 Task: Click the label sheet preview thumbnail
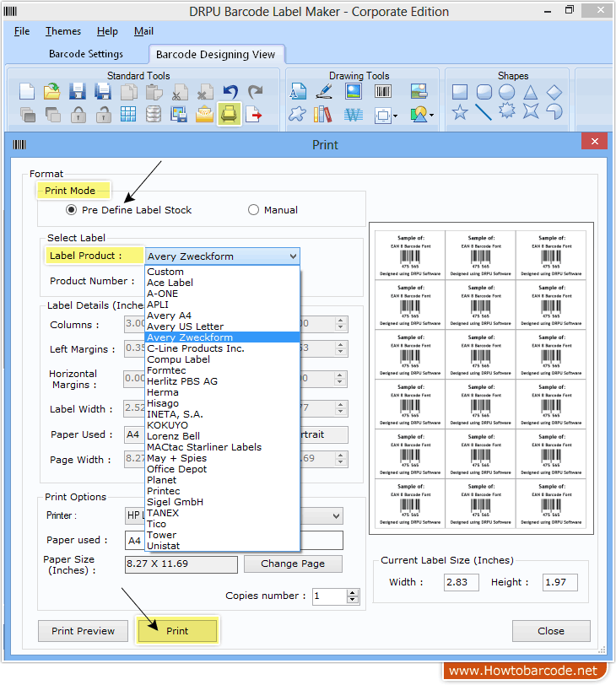point(481,378)
